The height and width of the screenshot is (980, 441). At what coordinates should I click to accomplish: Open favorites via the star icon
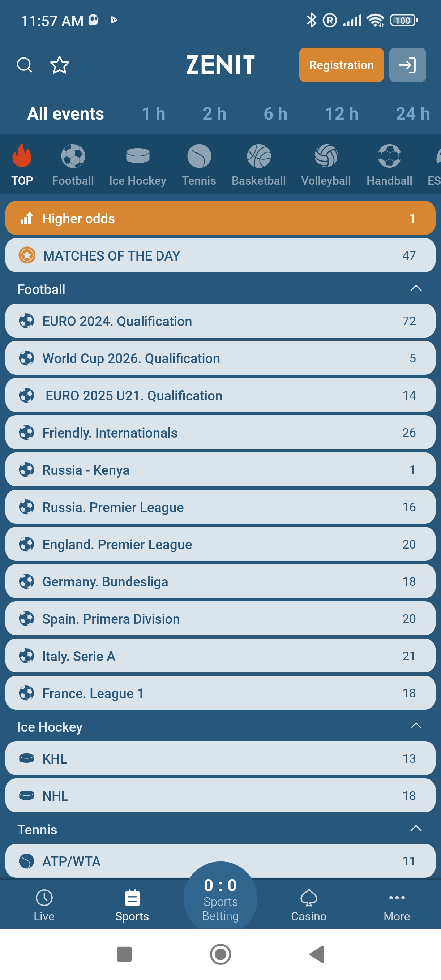[x=59, y=65]
